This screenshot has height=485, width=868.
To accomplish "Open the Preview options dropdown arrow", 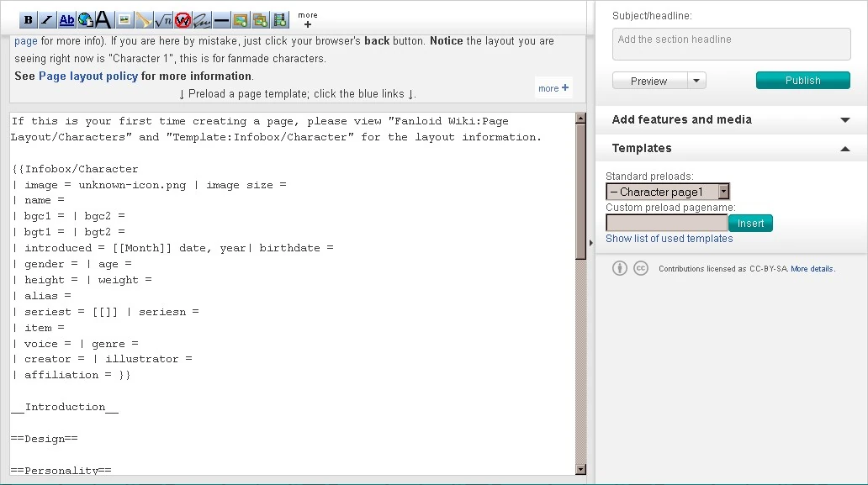I will pyautogui.click(x=696, y=81).
